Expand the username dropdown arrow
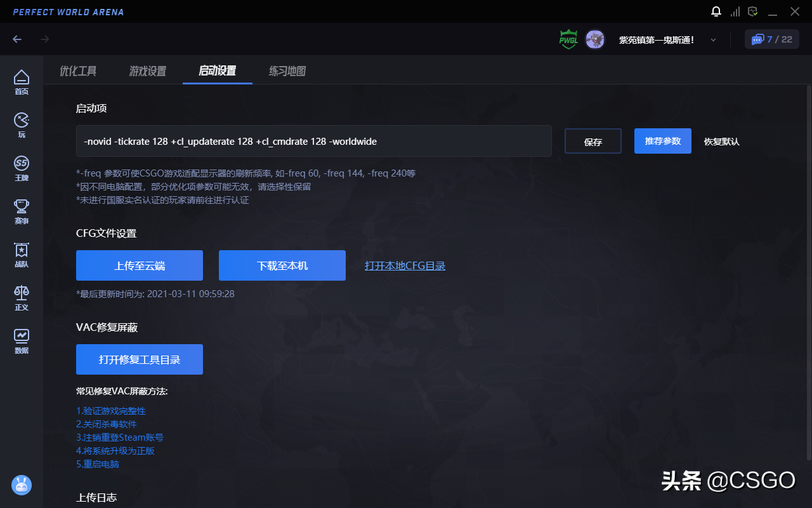Screen dimensions: 812x508 [713, 40]
